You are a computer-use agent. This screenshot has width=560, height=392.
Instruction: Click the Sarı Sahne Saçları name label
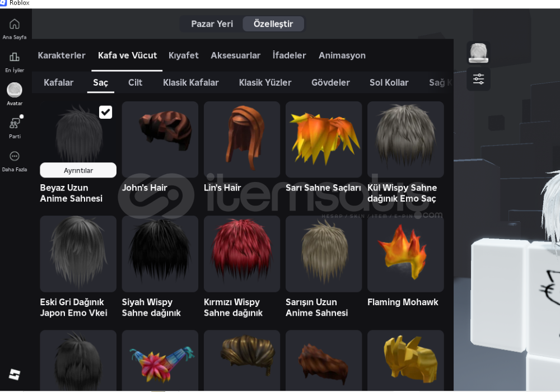click(x=323, y=188)
